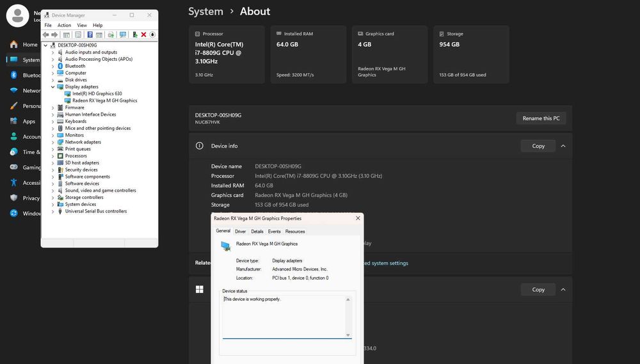Click the Installed RAM 64.0 GB card
The image size is (640, 364).
point(308,54)
